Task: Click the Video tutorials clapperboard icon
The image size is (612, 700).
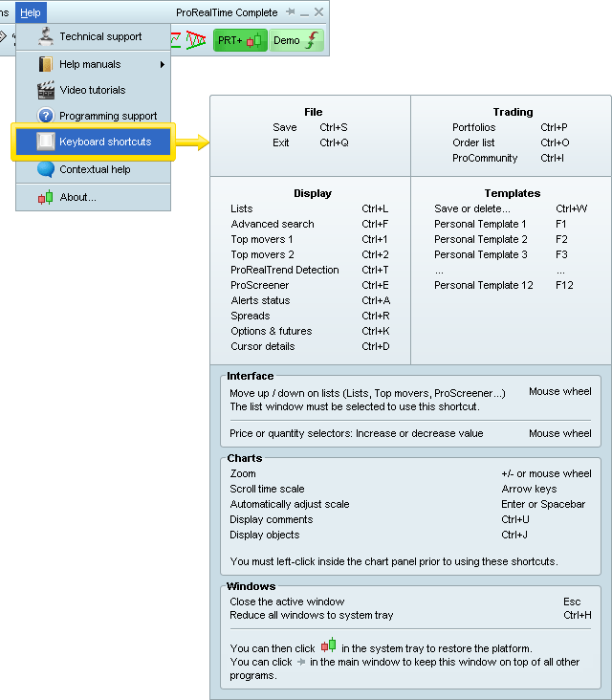Action: pyautogui.click(x=45, y=91)
